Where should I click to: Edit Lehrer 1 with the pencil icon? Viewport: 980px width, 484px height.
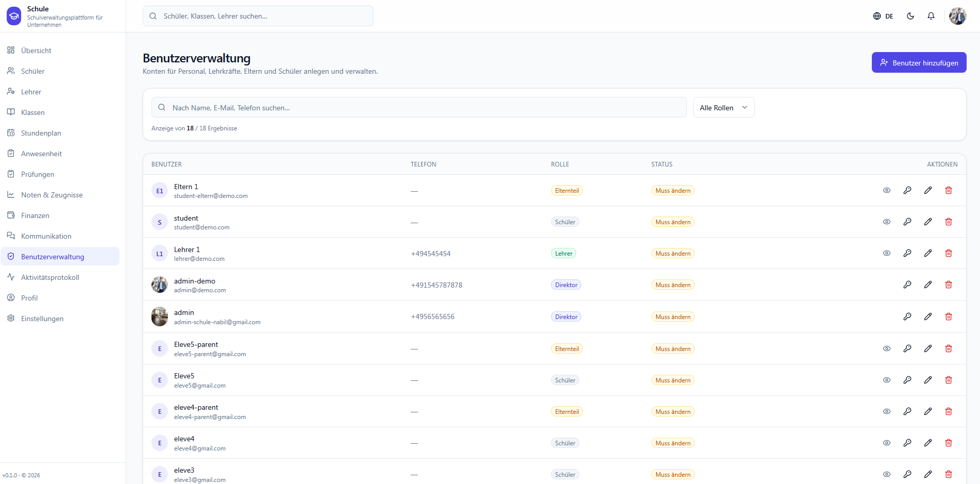pyautogui.click(x=928, y=253)
